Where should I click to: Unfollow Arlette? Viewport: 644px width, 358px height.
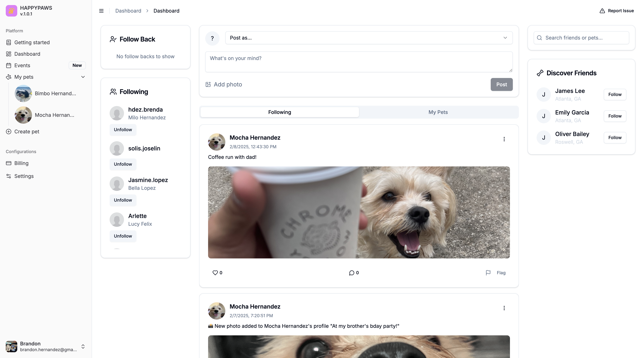(123, 236)
